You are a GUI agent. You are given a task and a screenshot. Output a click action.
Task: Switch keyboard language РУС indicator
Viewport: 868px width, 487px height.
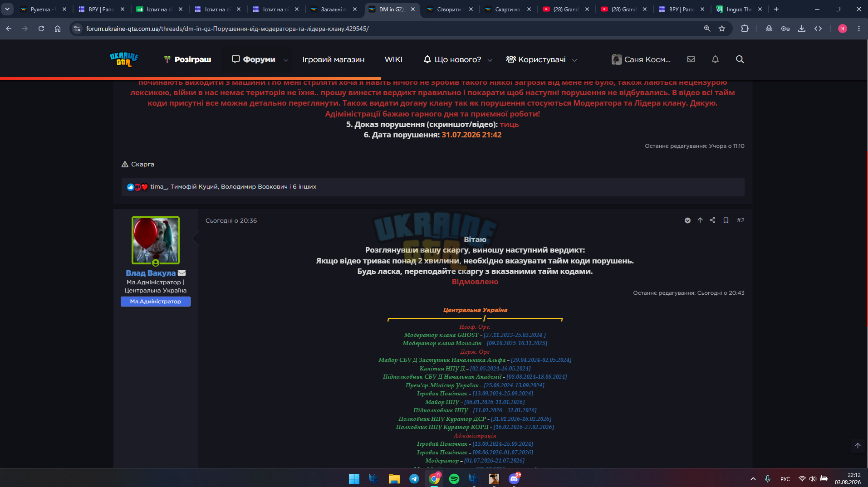[785, 479]
